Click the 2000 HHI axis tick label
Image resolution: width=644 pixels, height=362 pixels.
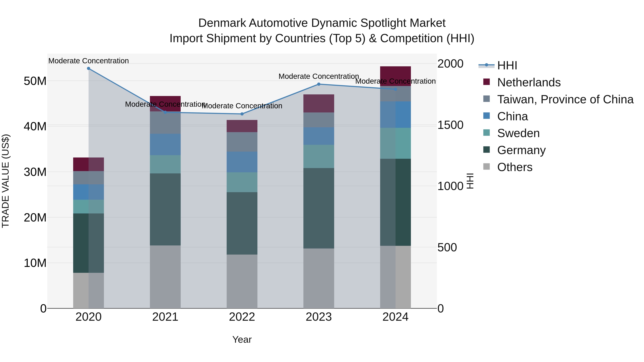point(450,64)
